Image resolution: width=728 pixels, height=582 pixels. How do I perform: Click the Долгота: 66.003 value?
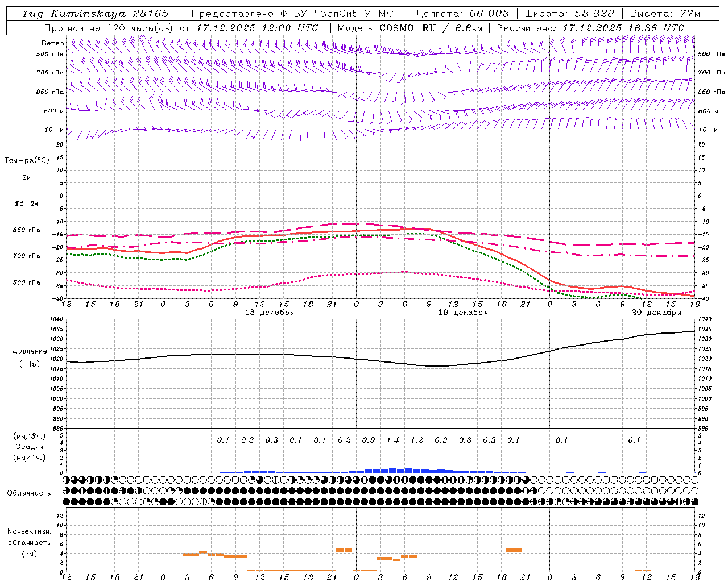coord(462,14)
